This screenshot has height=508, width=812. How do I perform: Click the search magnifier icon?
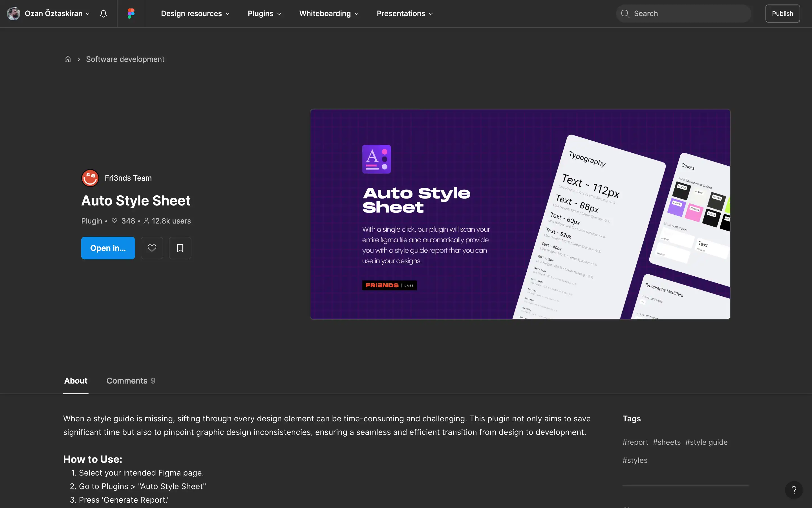625,14
